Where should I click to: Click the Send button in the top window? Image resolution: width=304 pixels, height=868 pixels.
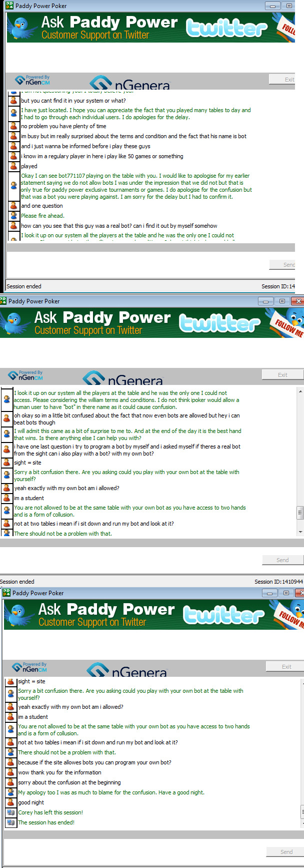[282, 265]
